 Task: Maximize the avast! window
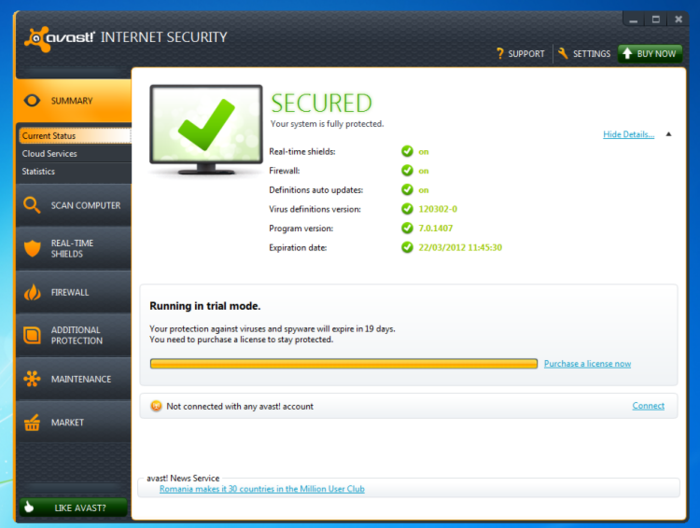pyautogui.click(x=656, y=20)
